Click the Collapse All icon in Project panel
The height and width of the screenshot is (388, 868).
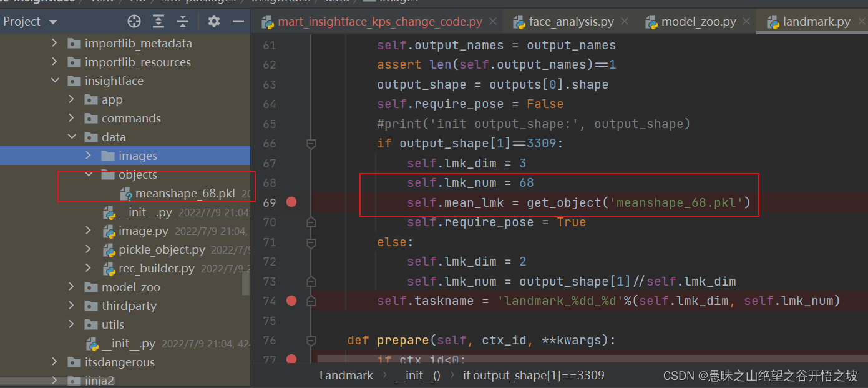tap(183, 22)
